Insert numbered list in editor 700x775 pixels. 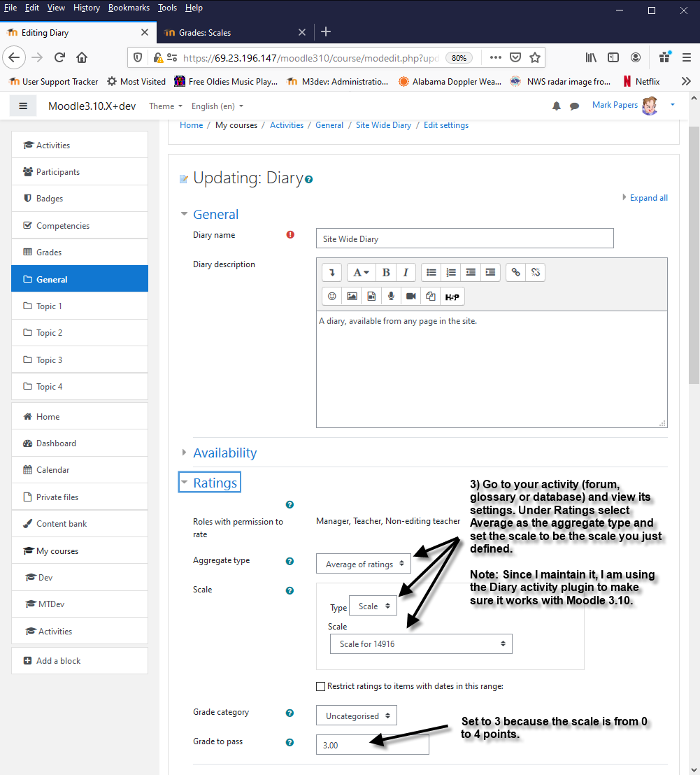pyautogui.click(x=451, y=272)
